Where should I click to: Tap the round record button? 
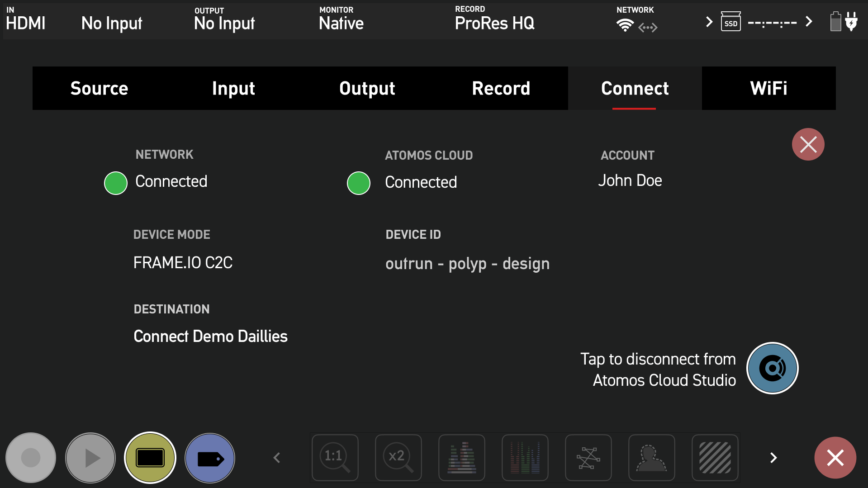pos(31,458)
